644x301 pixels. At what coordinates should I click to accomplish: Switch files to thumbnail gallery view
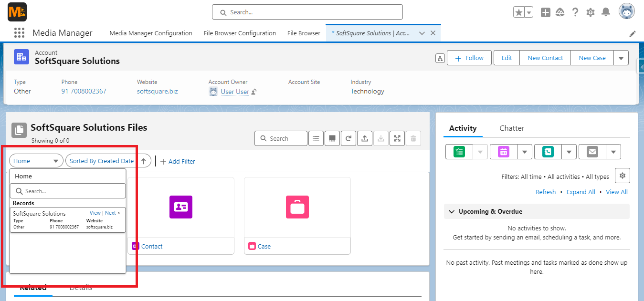click(332, 138)
